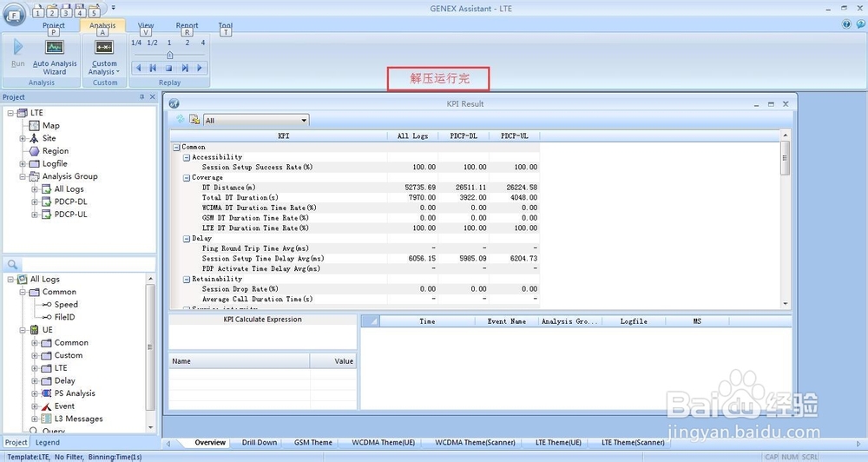This screenshot has width=868, height=462.
Task: Click the replay step-back button
Action: click(153, 68)
